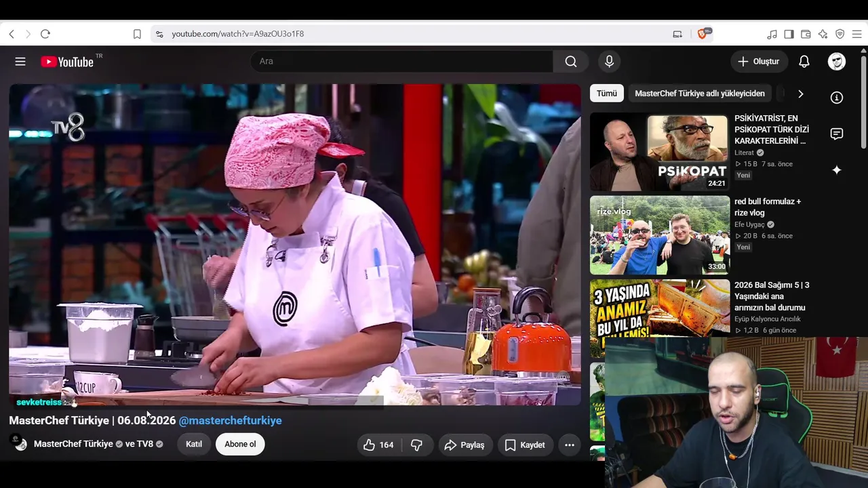Subscribe with the Abone ol button

[x=240, y=445]
